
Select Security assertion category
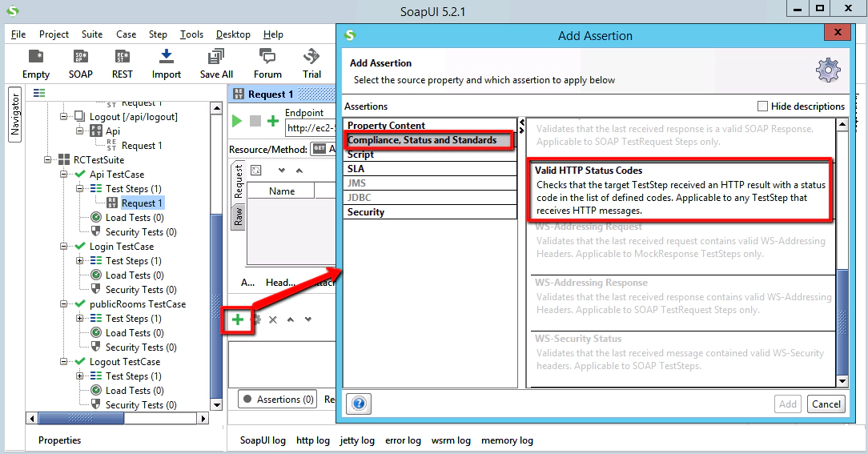(x=429, y=212)
